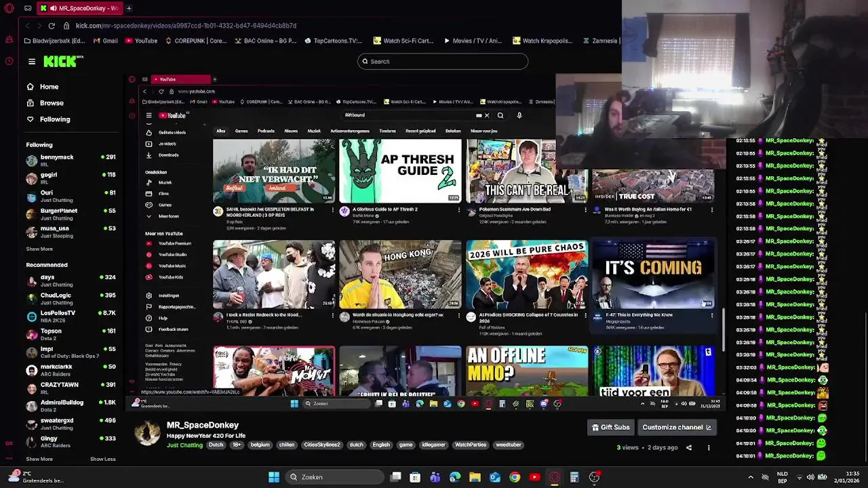Click the idlegamer tag

coord(433,445)
